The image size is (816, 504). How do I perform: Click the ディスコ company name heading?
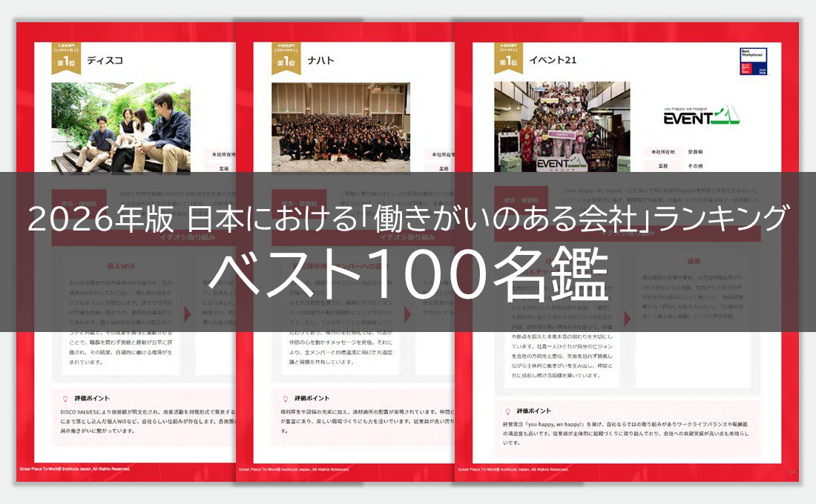[105, 61]
